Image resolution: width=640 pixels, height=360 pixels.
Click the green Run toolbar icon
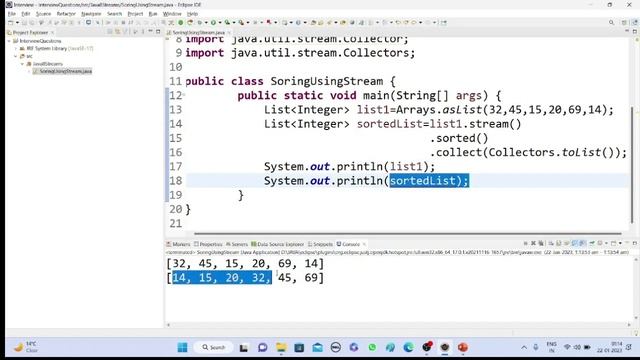click(x=213, y=22)
